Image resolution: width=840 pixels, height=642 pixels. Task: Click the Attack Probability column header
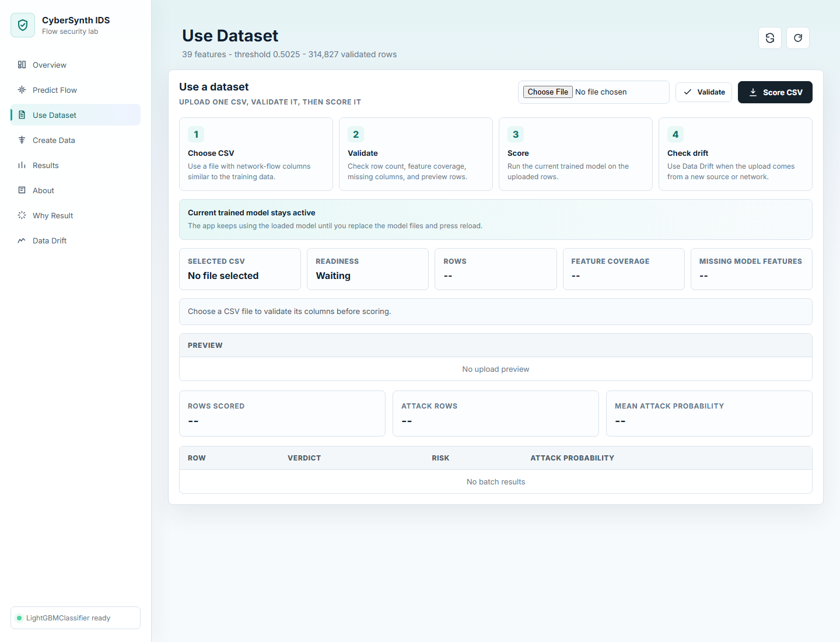click(572, 458)
